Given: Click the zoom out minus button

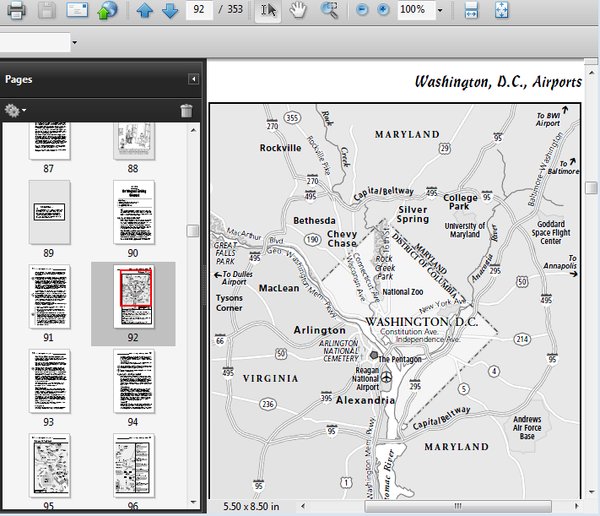Looking at the screenshot, I should point(362,11).
